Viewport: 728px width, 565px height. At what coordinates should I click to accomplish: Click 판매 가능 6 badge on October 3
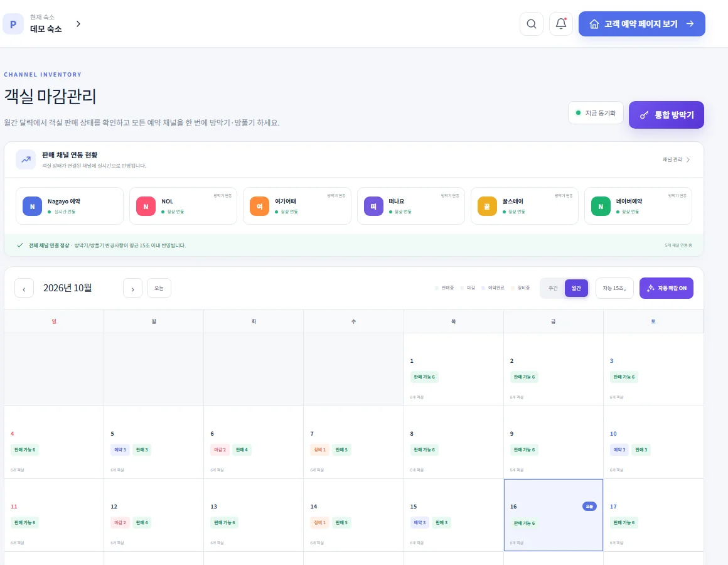[x=624, y=377]
